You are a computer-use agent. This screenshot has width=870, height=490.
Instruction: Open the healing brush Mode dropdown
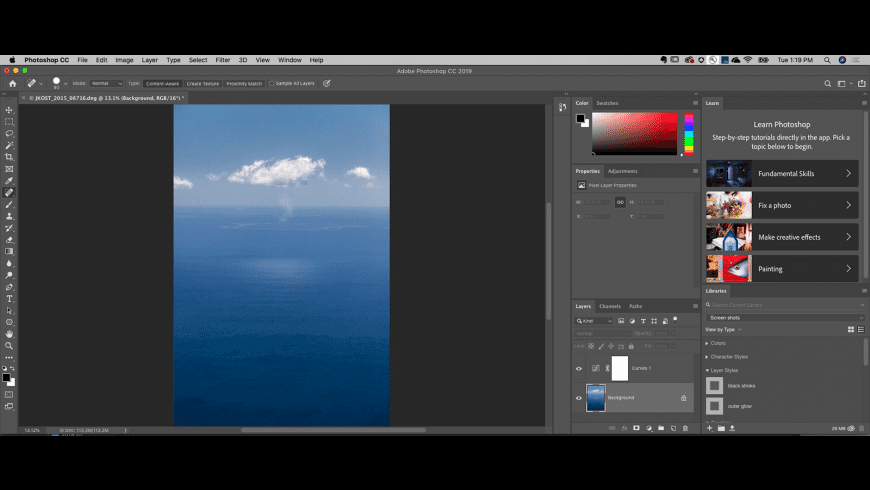(106, 83)
